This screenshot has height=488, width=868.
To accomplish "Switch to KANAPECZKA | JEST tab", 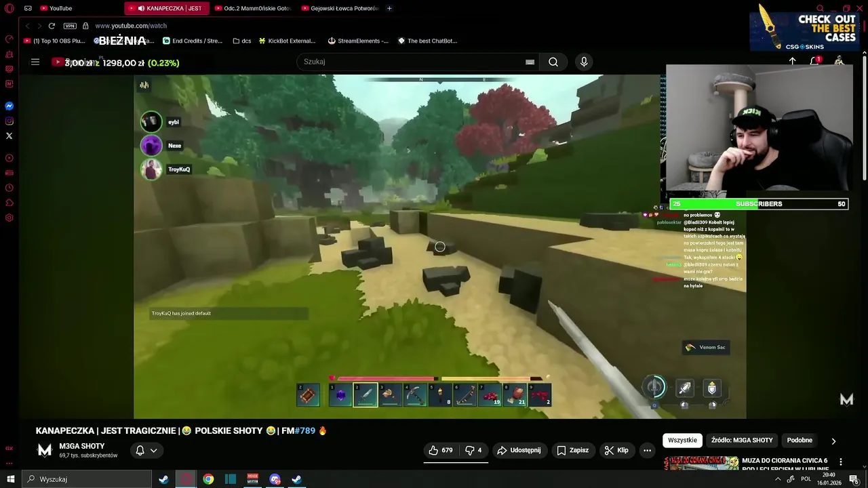I will point(166,8).
